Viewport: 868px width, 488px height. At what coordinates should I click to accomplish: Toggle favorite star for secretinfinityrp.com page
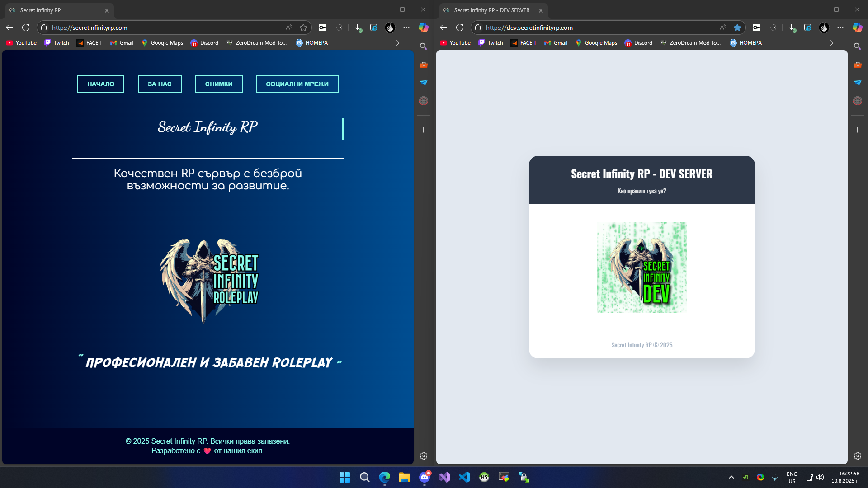click(303, 28)
